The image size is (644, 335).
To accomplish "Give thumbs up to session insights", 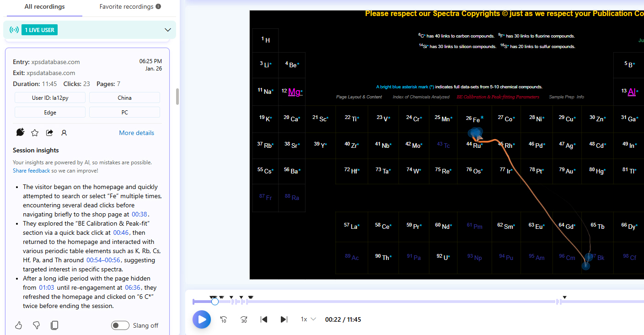I will (19, 325).
